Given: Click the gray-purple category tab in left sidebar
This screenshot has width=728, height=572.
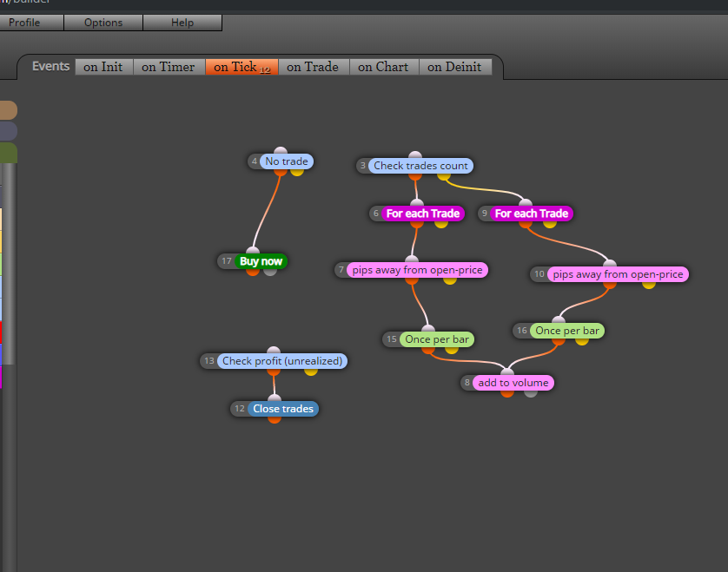Looking at the screenshot, I should (9, 131).
